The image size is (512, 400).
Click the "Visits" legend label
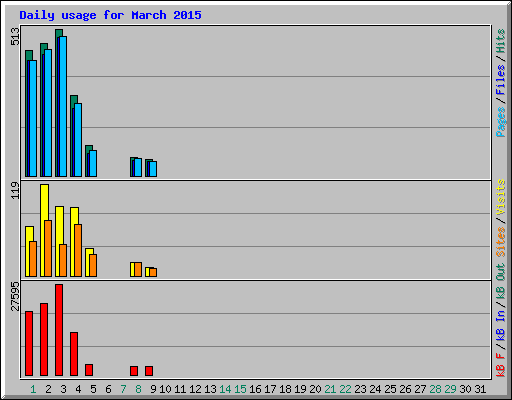tap(501, 197)
